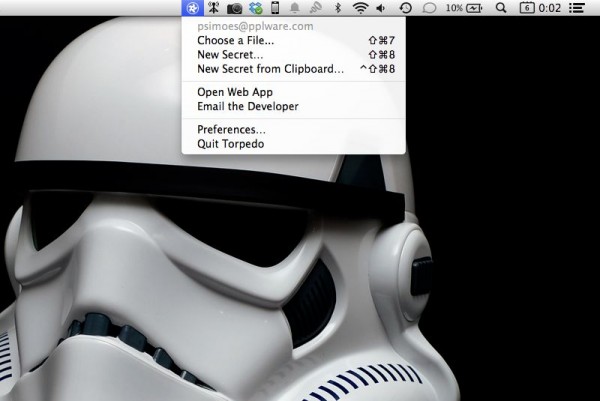Screen dimensions: 600x401
Task: Open the Wi-Fi menu
Action: tap(360, 8)
